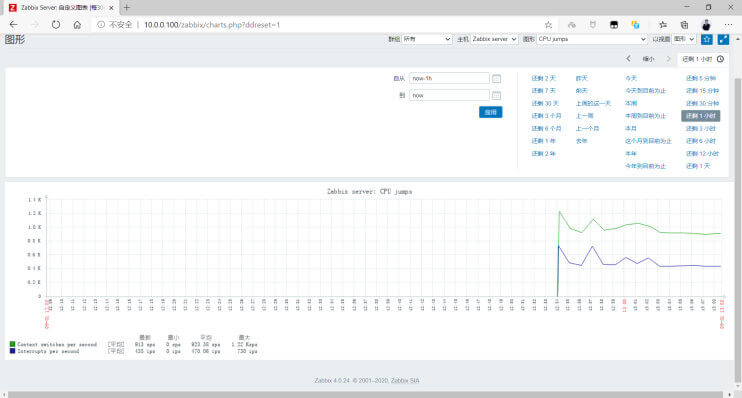Select the 今天 (today) link
Viewport: 742px width, 398px height.
point(631,78)
